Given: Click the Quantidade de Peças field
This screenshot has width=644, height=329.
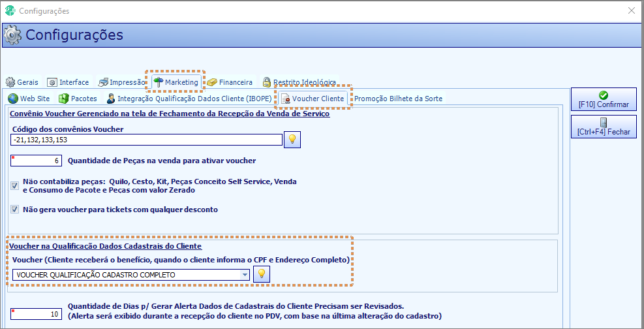Looking at the screenshot, I should coord(36,161).
